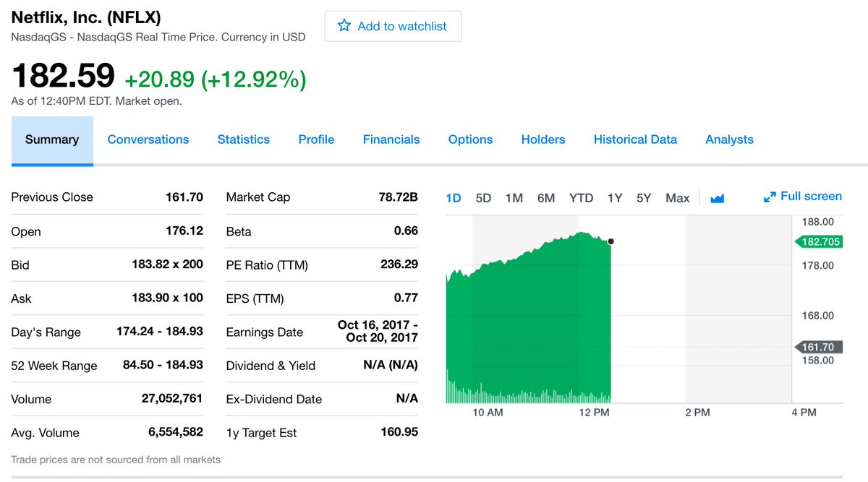Click the 10 AM axis label
Screen dimensions: 868x482
(488, 413)
